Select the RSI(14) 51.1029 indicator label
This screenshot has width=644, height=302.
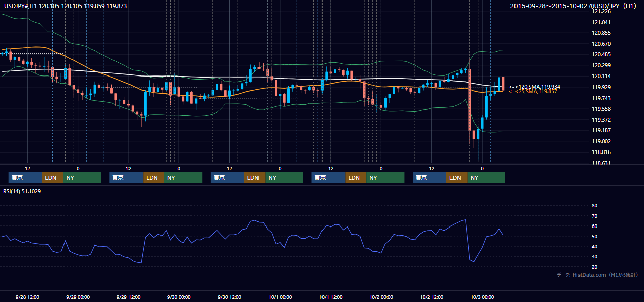click(x=22, y=191)
